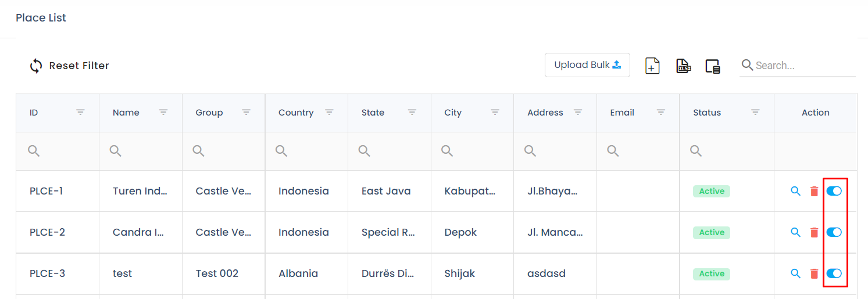Screen dimensions: 868x299
Task: Open PLCE-3 details via magnifier icon
Action: click(795, 273)
